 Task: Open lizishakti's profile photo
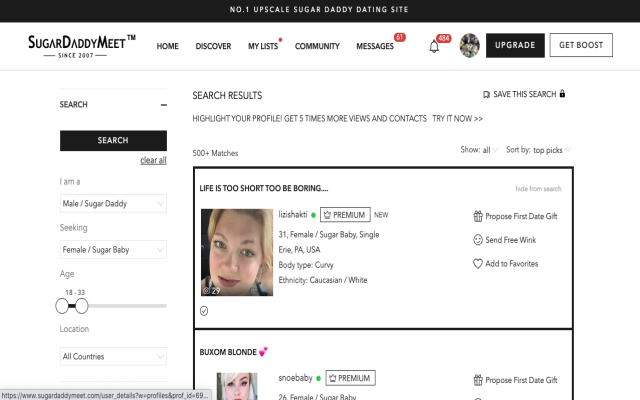coord(237,252)
